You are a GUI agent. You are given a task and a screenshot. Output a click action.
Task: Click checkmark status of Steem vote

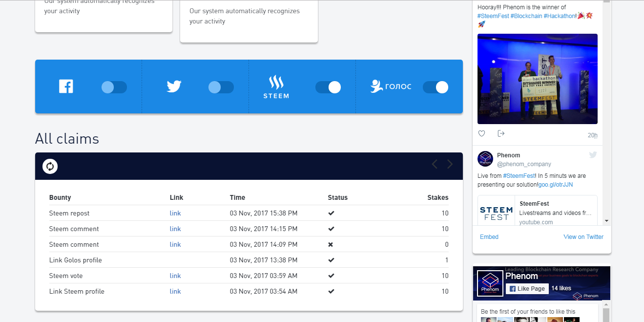click(331, 276)
